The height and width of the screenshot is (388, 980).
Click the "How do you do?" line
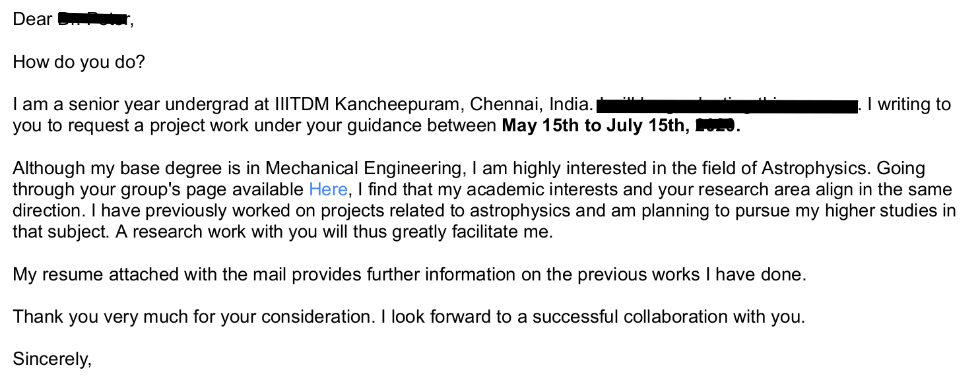(x=79, y=63)
